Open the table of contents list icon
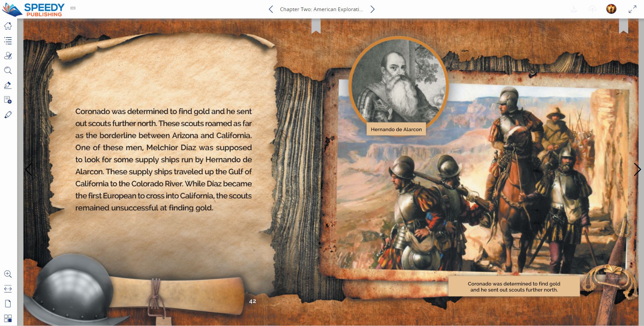This screenshot has width=644, height=326. pyautogui.click(x=8, y=41)
